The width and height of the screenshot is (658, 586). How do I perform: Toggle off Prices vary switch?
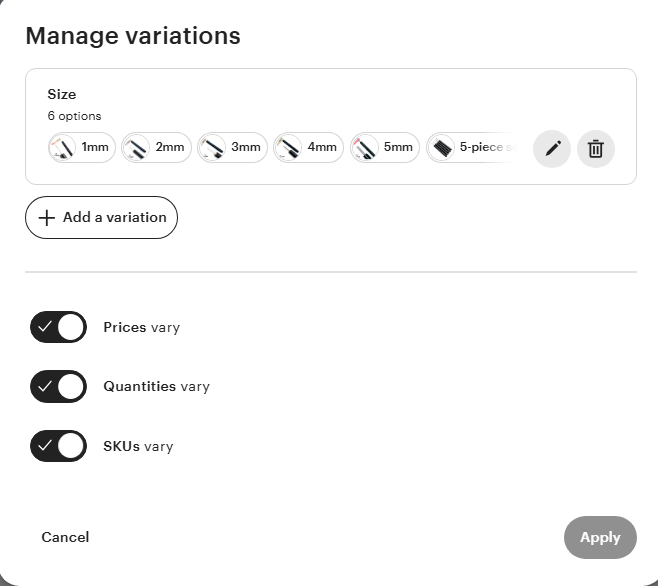pyautogui.click(x=59, y=327)
